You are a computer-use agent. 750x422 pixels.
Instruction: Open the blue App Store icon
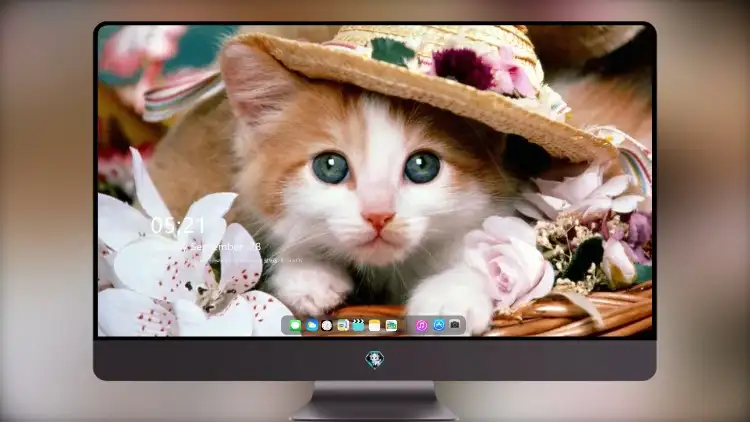click(x=439, y=325)
